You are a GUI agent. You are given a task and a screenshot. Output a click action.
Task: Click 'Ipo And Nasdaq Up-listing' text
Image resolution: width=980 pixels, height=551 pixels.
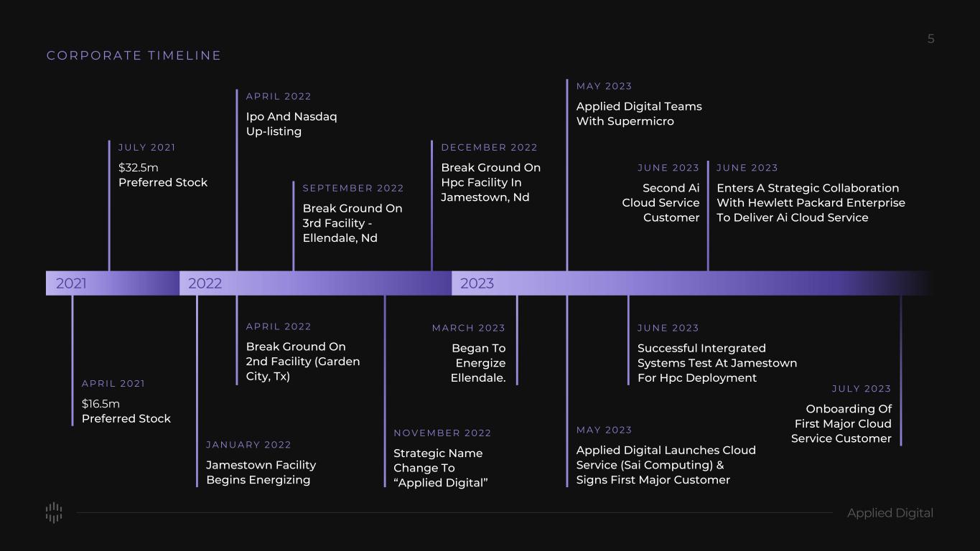pyautogui.click(x=291, y=124)
